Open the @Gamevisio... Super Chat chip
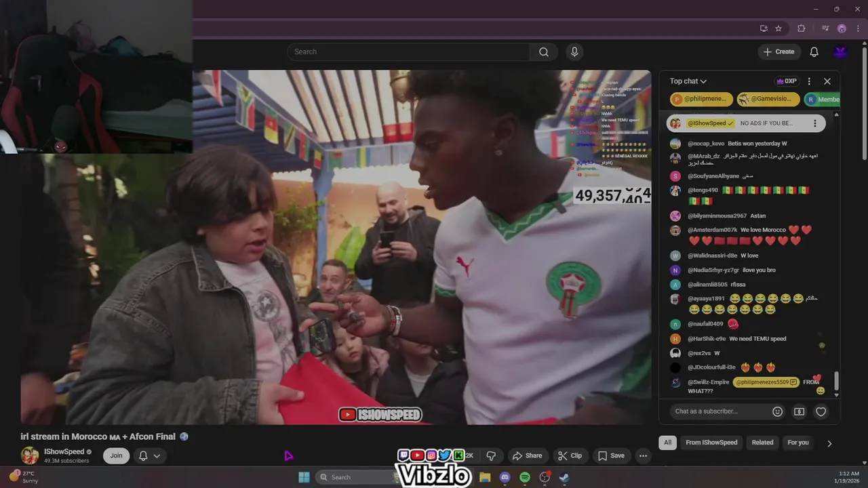The height and width of the screenshot is (488, 868). tap(768, 99)
